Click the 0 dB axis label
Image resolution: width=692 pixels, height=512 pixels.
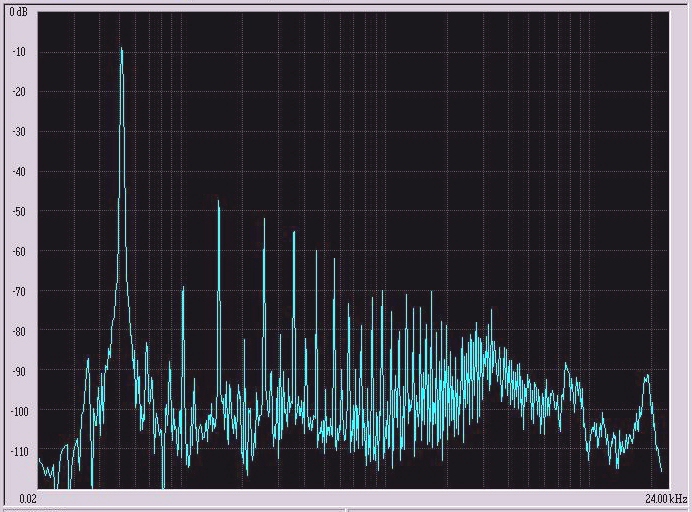pyautogui.click(x=18, y=12)
